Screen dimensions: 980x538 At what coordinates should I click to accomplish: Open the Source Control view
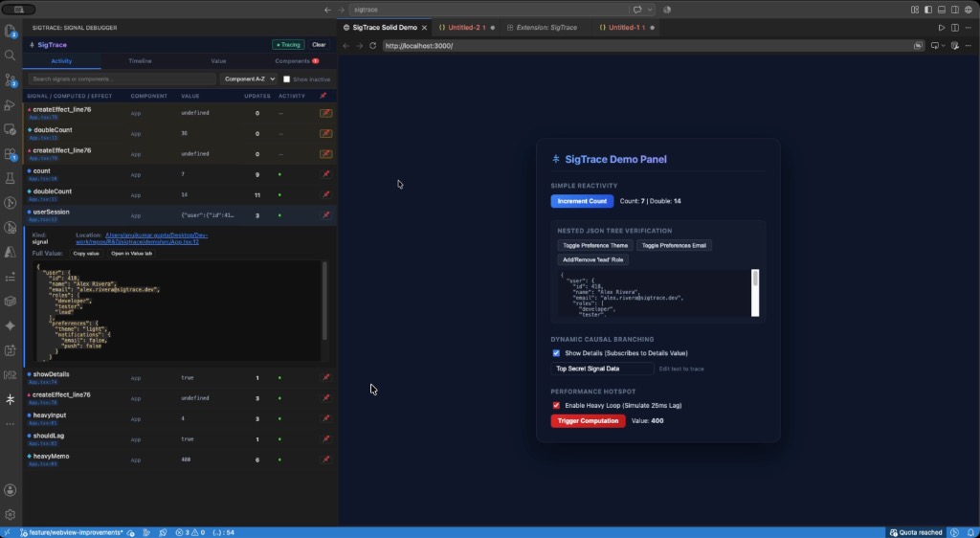pyautogui.click(x=10, y=80)
